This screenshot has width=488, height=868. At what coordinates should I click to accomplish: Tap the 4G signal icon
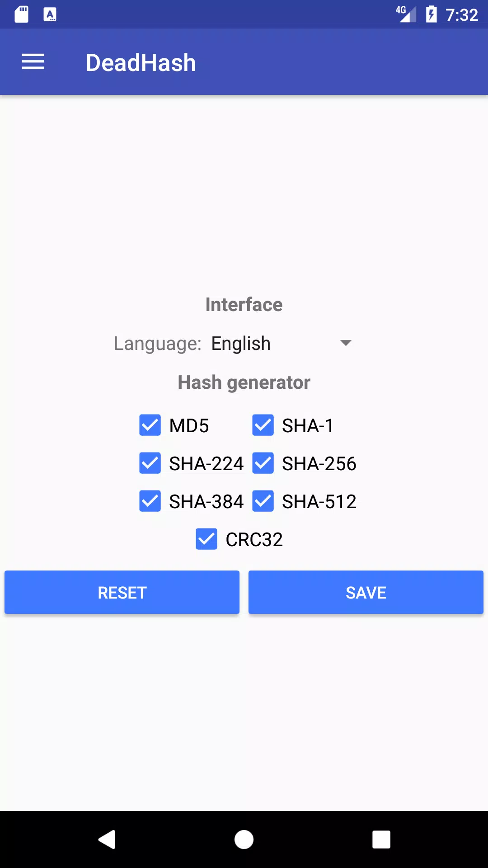click(x=406, y=14)
